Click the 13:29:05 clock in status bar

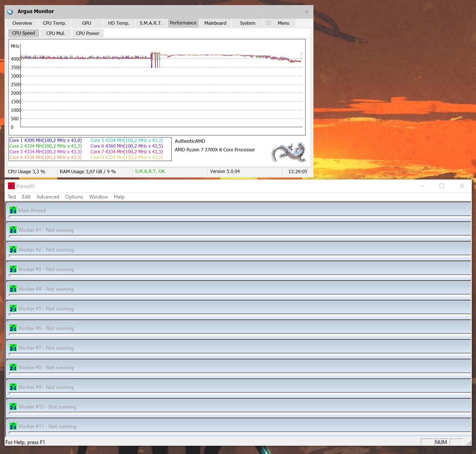click(298, 172)
